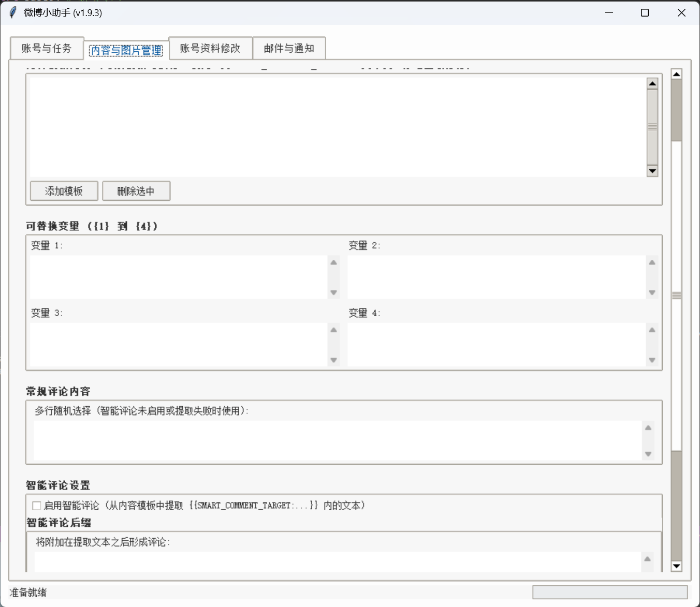
Task: Click the feather app icon in title bar
Action: coord(13,12)
